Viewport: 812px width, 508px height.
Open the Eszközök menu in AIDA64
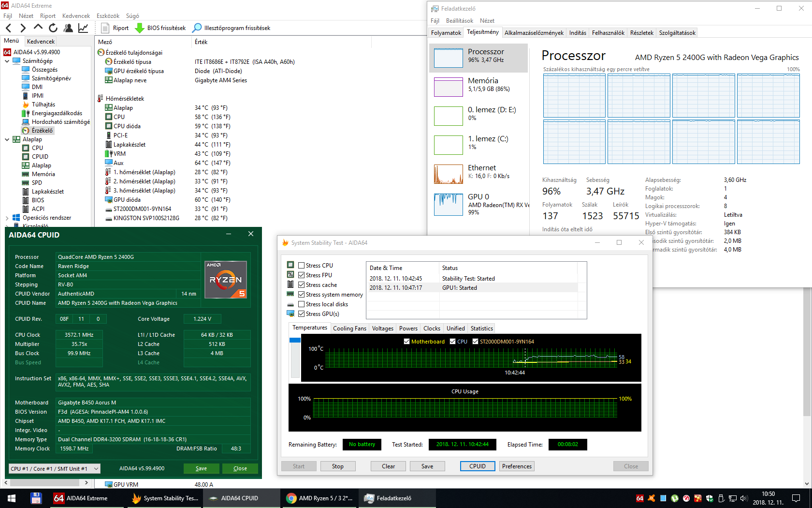click(x=108, y=16)
